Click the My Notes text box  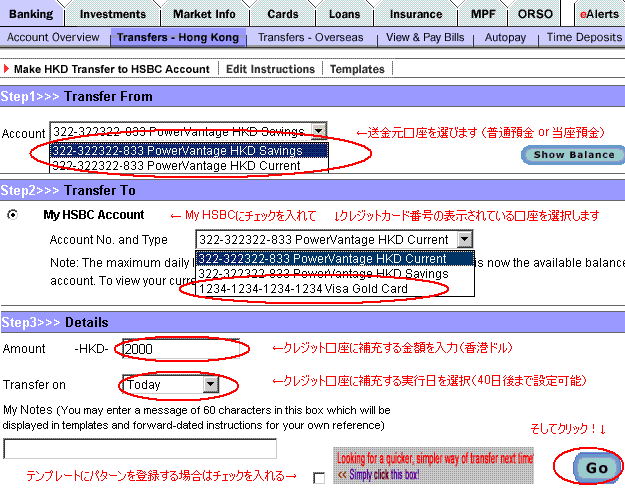point(140,449)
